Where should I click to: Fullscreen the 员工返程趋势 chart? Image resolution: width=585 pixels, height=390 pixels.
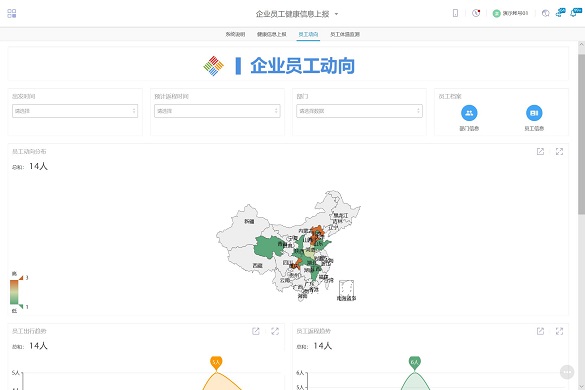(x=559, y=331)
